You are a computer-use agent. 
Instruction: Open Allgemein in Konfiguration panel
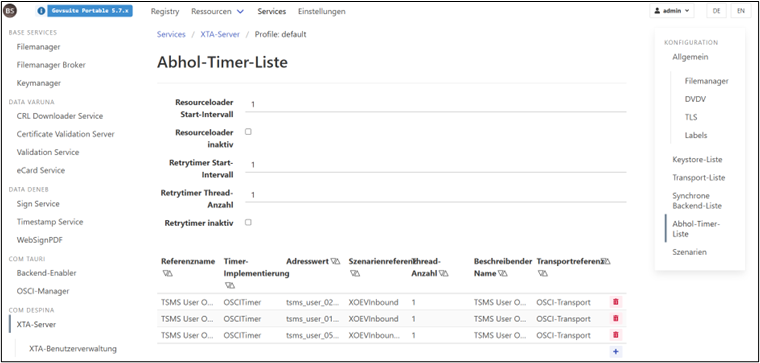pos(690,57)
